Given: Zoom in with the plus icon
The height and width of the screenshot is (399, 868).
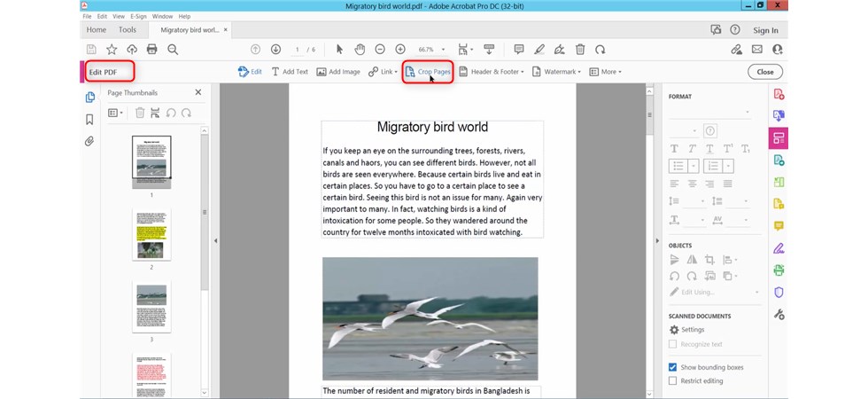Looking at the screenshot, I should pyautogui.click(x=400, y=50).
